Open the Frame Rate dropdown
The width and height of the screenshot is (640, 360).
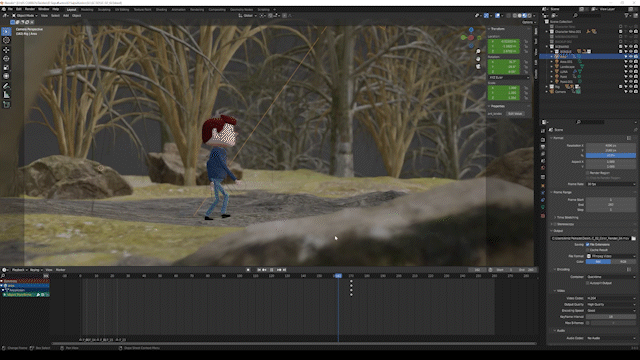pos(611,184)
